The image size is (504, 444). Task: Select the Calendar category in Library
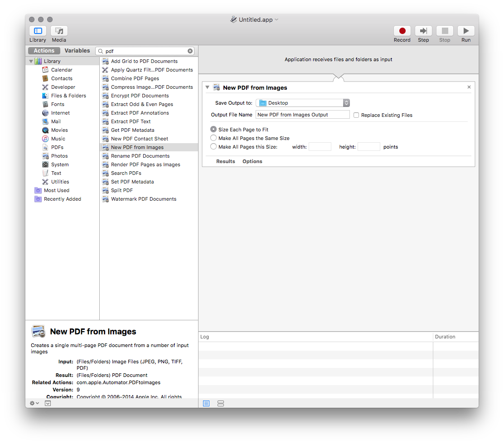click(x=62, y=70)
